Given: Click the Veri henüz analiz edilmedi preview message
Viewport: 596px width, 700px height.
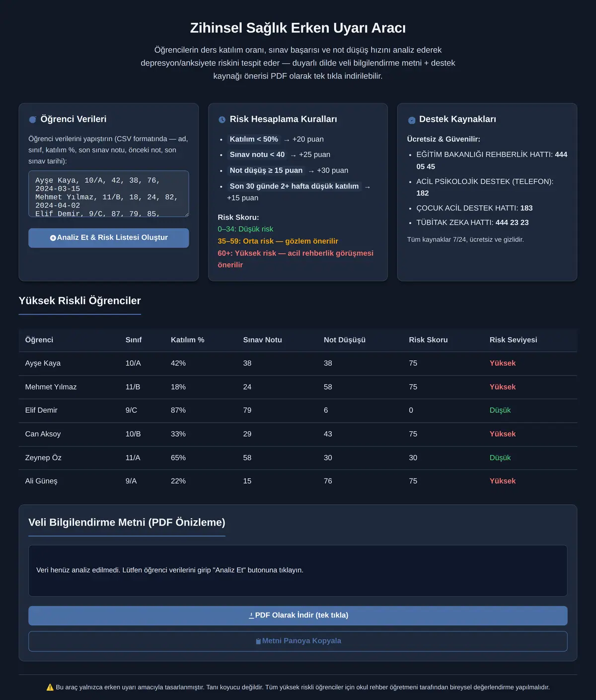Looking at the screenshot, I should 170,570.
